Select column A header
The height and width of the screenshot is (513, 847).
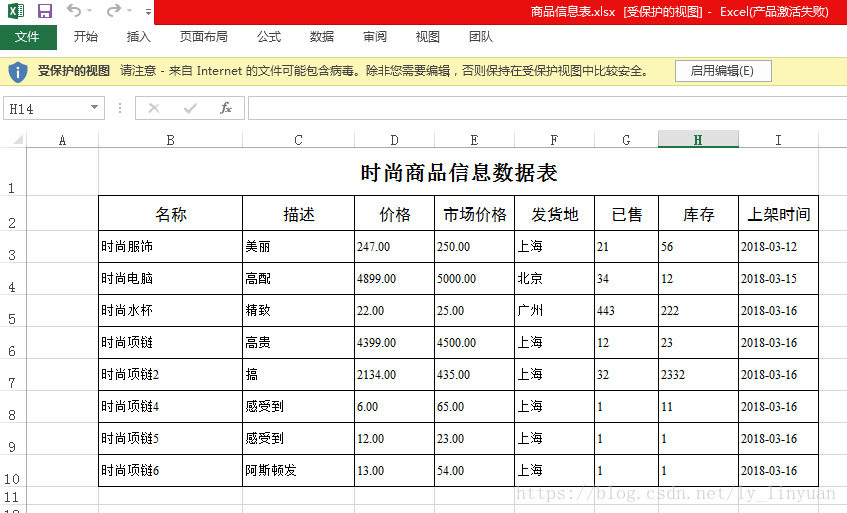click(x=63, y=140)
